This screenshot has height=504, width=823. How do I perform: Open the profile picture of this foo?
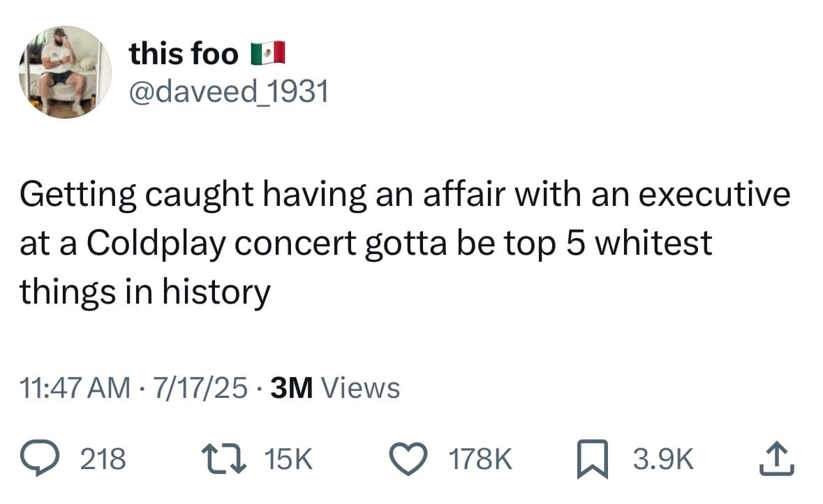pyautogui.click(x=65, y=72)
